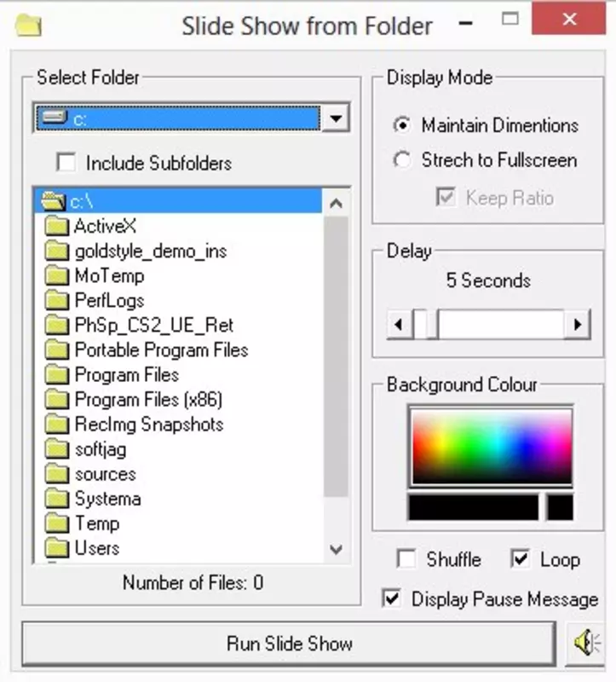Uncheck the Loop checkbox
This screenshot has width=616, height=682.
coord(520,559)
